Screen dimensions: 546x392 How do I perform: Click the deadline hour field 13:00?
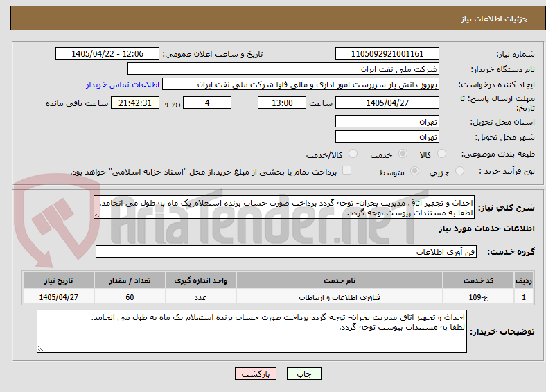pos(282,103)
